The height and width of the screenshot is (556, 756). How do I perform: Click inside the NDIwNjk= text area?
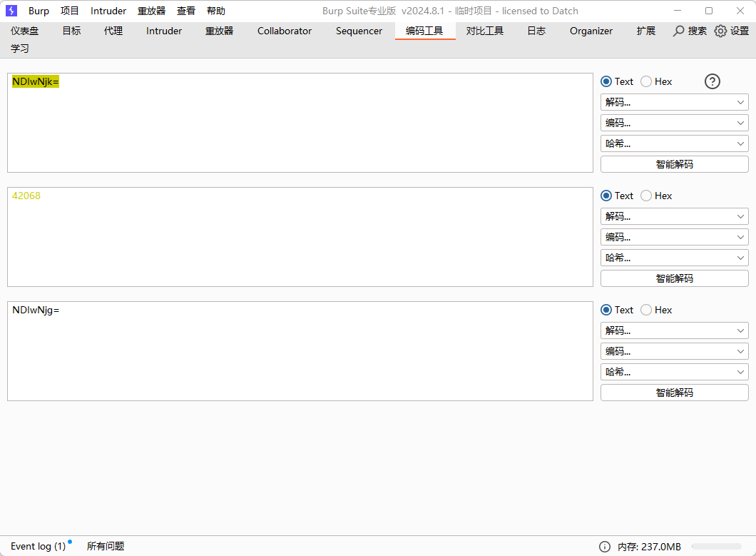[x=300, y=123]
